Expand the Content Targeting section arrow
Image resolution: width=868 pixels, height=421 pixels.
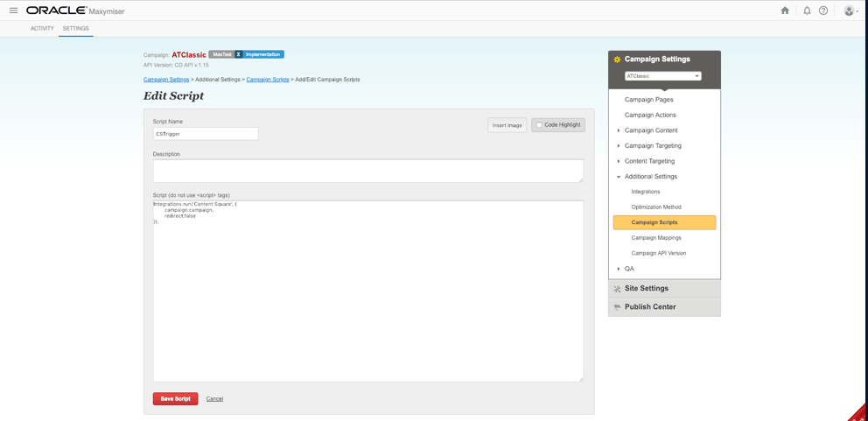(x=619, y=161)
